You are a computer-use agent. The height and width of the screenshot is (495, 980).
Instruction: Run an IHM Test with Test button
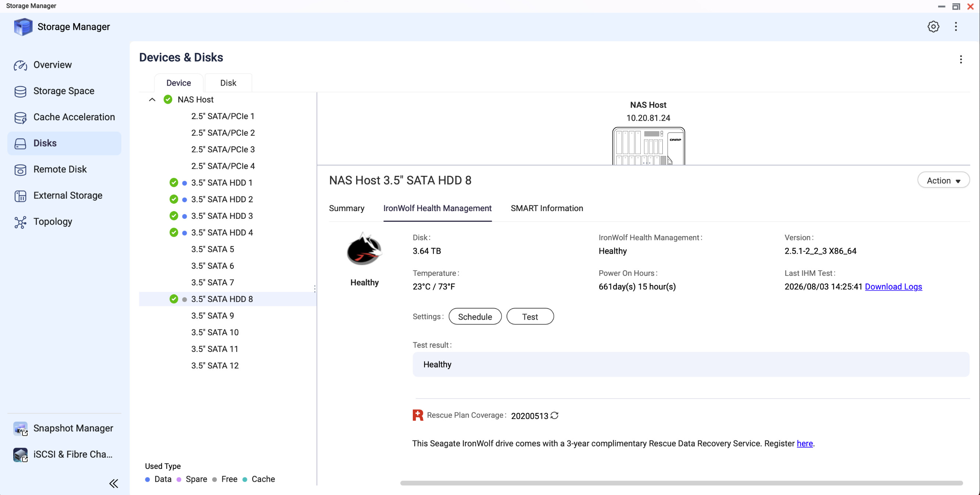(x=530, y=317)
